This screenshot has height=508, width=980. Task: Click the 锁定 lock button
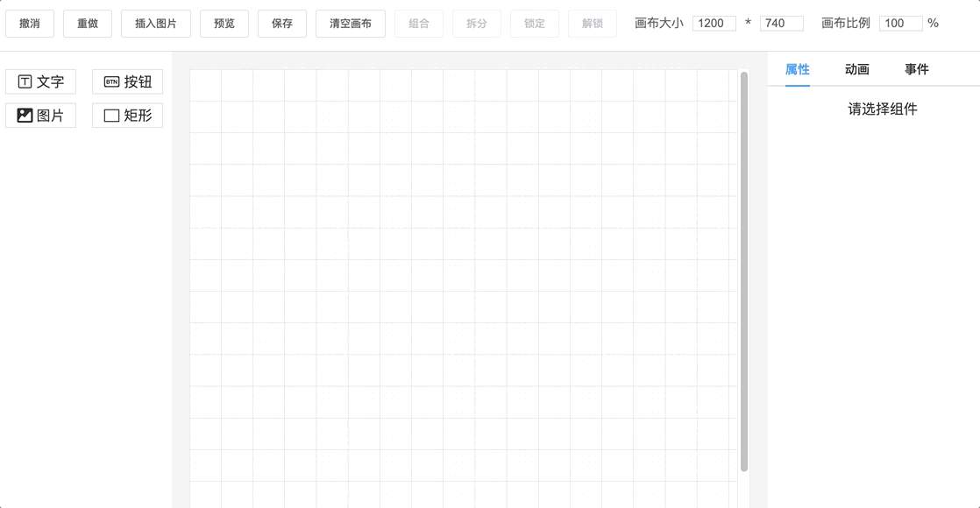click(535, 24)
